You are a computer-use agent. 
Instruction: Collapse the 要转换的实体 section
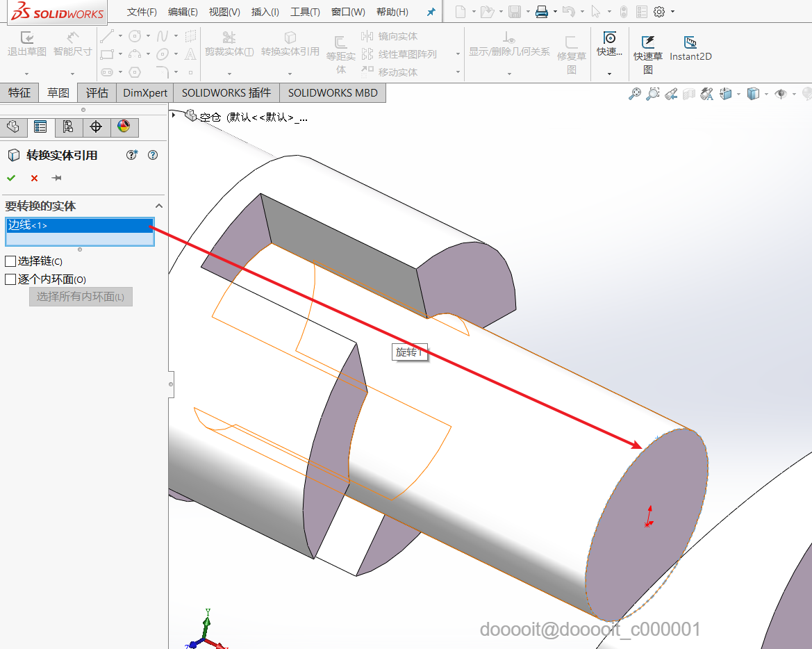159,206
